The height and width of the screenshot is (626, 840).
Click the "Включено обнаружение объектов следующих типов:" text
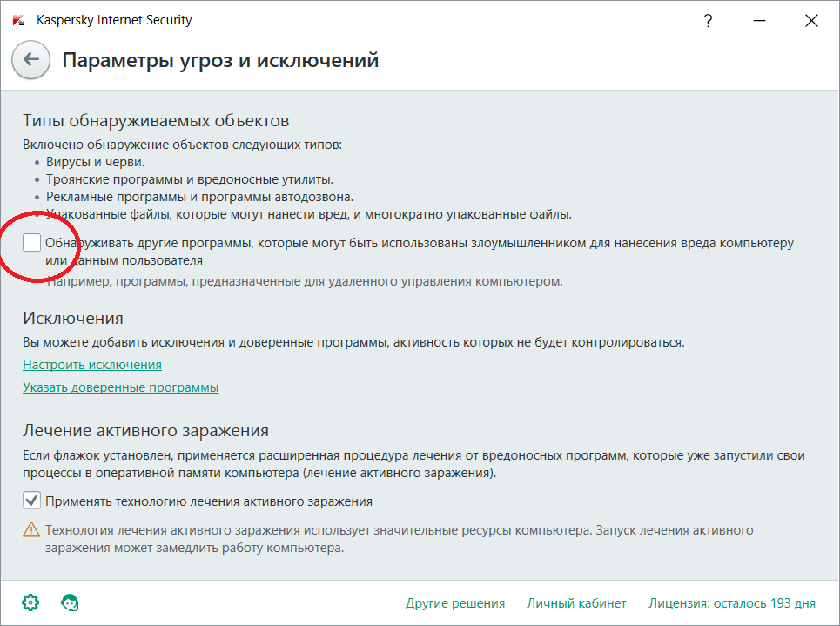coord(182,145)
